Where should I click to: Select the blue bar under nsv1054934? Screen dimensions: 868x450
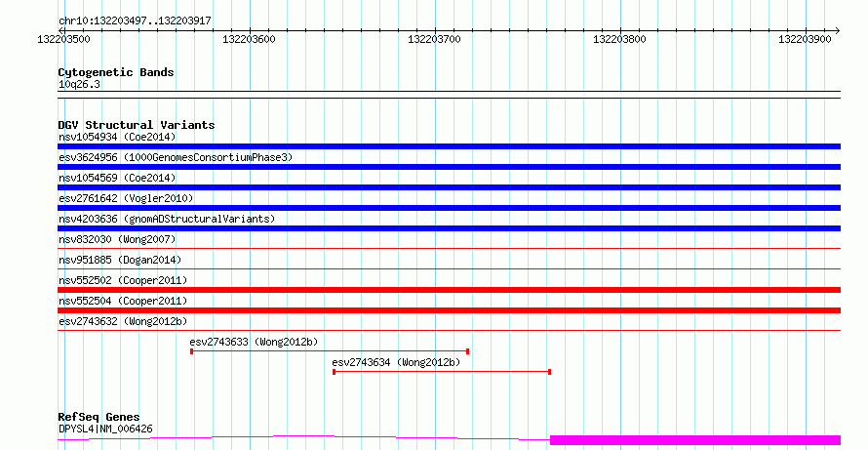[x=449, y=146]
